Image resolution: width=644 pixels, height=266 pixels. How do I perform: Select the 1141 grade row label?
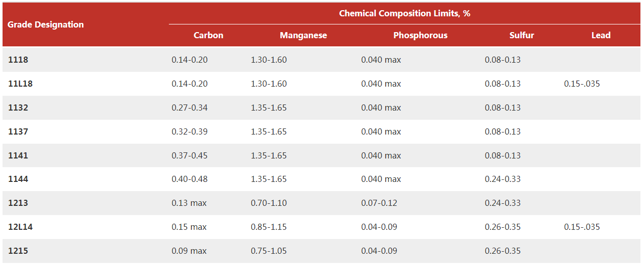(18, 155)
